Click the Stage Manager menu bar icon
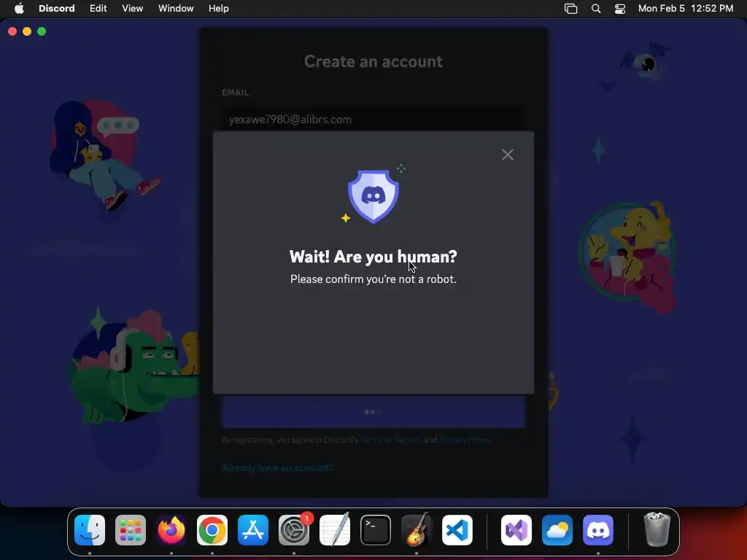747x560 pixels. [570, 9]
